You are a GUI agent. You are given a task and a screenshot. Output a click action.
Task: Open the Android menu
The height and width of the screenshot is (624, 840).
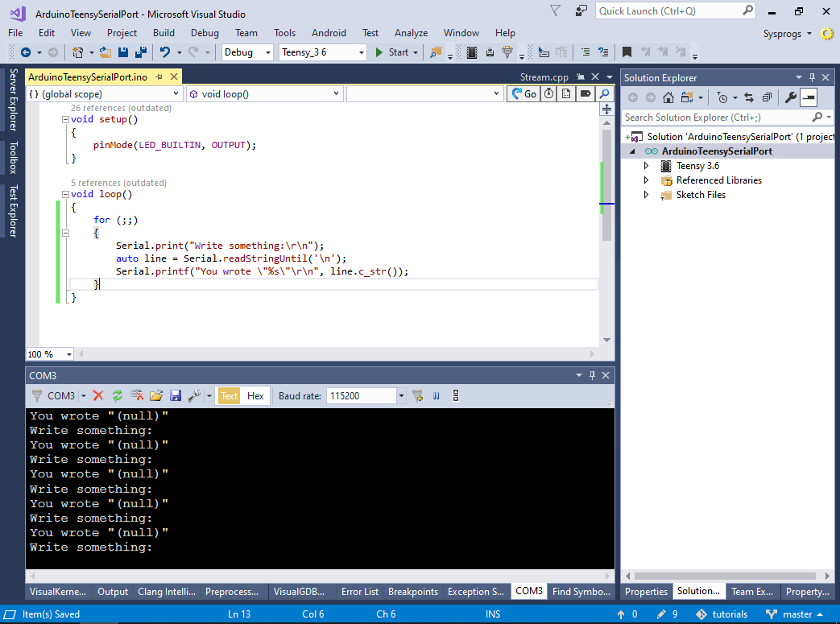click(x=329, y=33)
